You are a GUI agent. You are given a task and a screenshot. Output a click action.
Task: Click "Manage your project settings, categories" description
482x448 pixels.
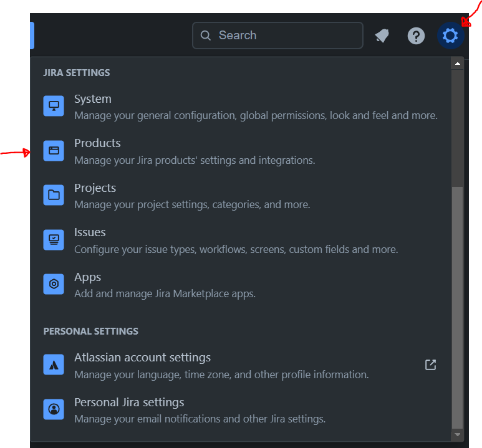coord(192,204)
